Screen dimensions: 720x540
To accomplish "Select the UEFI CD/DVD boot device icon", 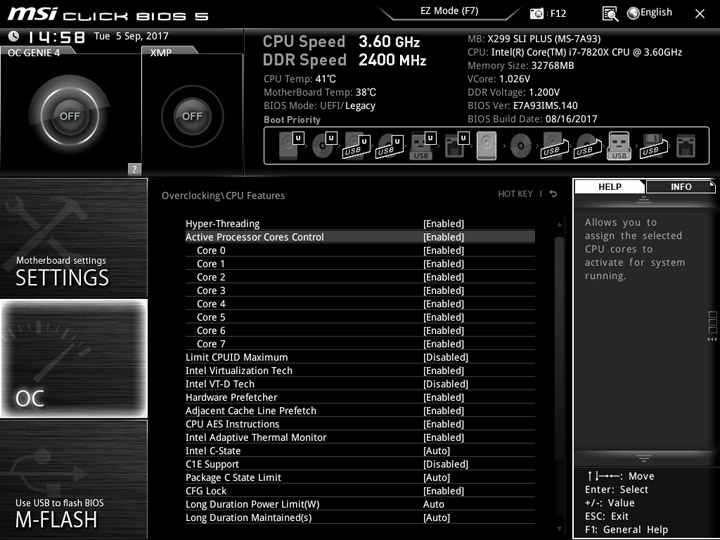I will pos(324,146).
